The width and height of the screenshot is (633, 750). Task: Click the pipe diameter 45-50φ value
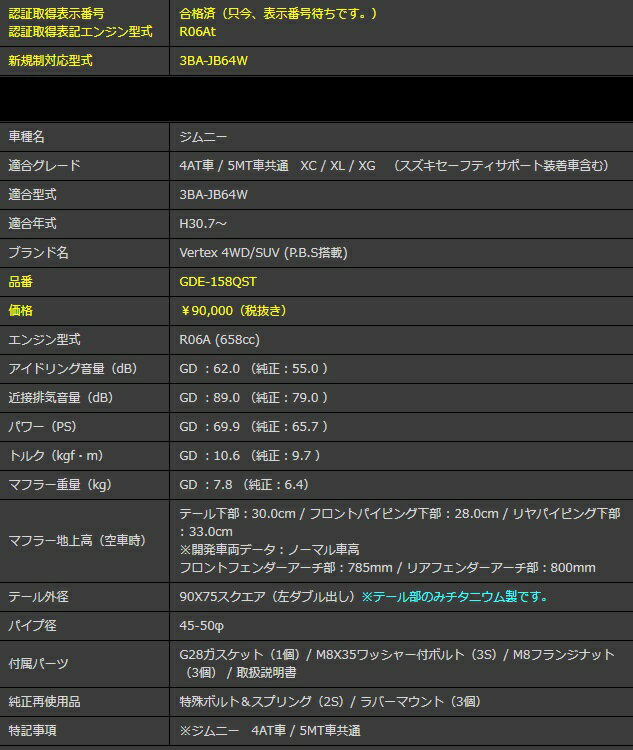pyautogui.click(x=202, y=625)
